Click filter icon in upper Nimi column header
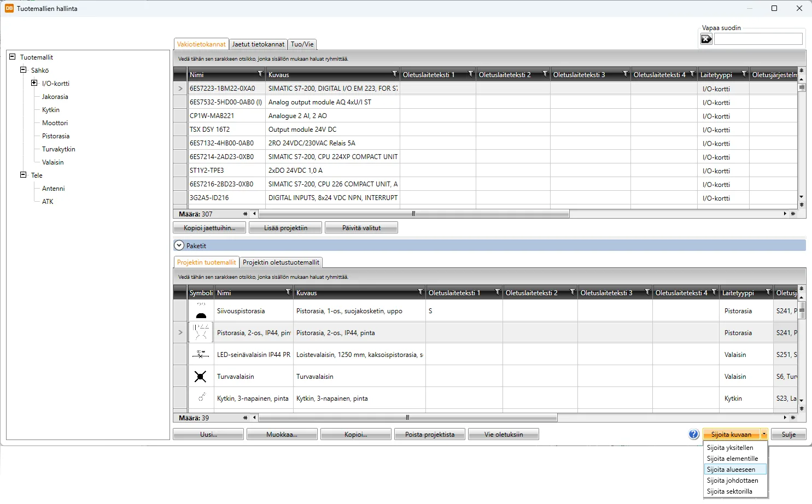The image size is (812, 504). [x=260, y=74]
